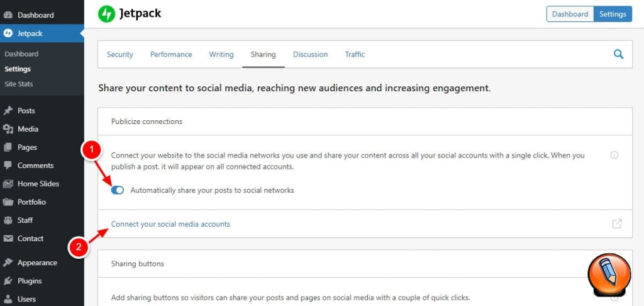Click the Appearance paintbrush icon
This screenshot has height=306, width=644.
[8, 263]
